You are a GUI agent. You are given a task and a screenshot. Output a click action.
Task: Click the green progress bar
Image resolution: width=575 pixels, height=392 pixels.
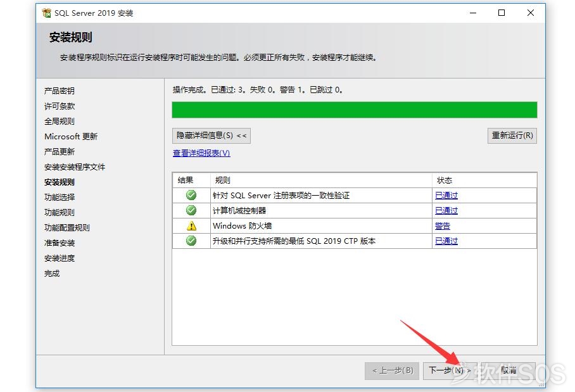tap(355, 110)
